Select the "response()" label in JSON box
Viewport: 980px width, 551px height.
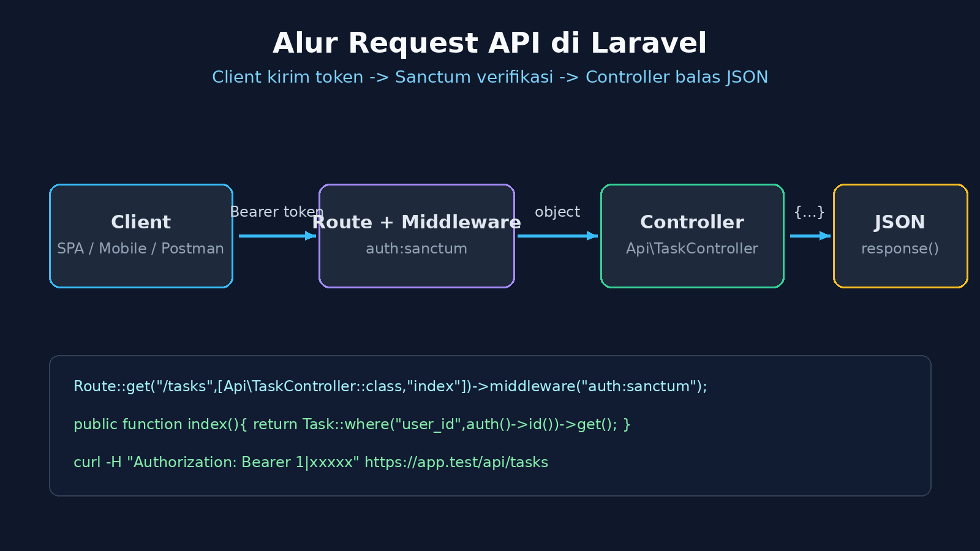[900, 249]
